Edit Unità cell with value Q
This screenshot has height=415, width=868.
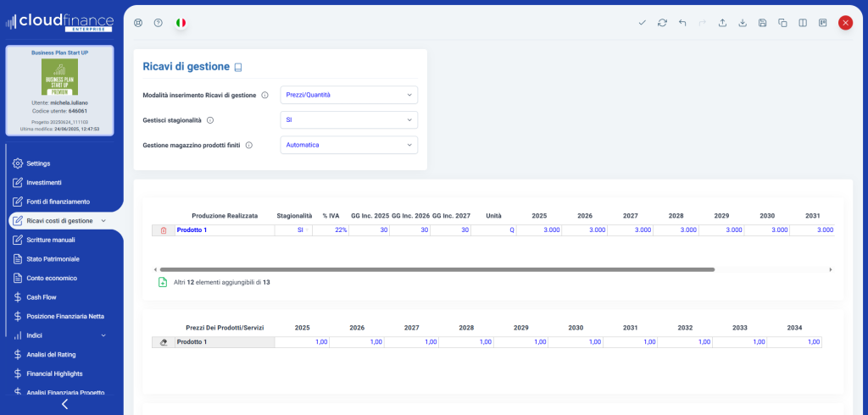click(494, 230)
